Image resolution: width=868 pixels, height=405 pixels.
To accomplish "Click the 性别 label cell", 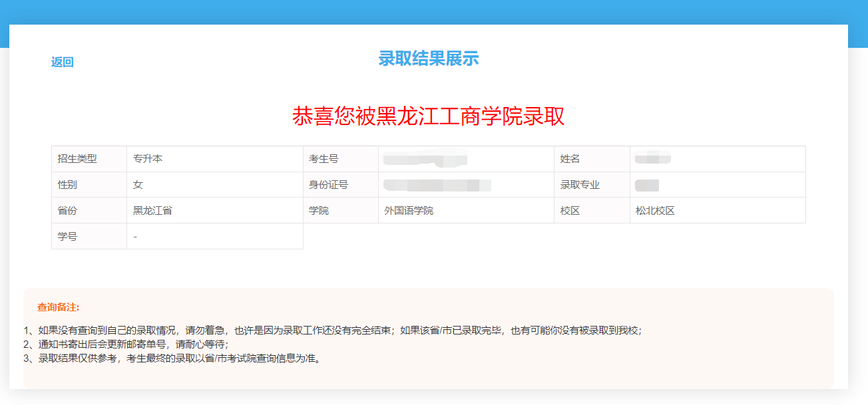I will (89, 185).
